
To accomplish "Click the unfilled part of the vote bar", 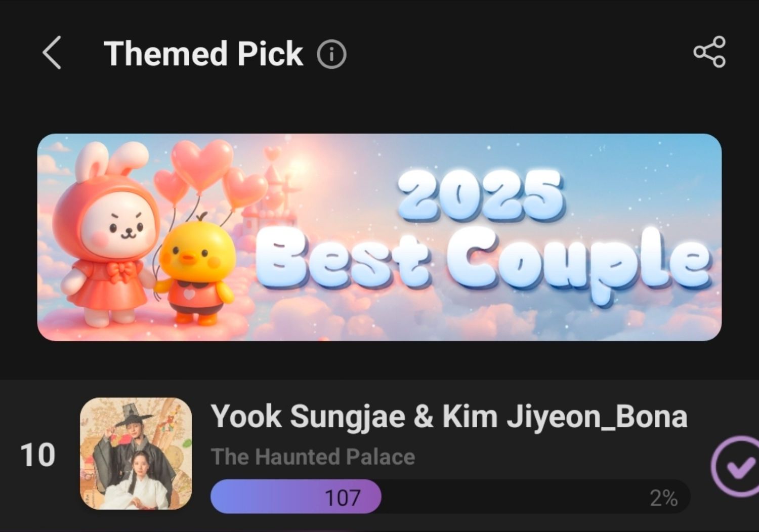I will pyautogui.click(x=536, y=497).
